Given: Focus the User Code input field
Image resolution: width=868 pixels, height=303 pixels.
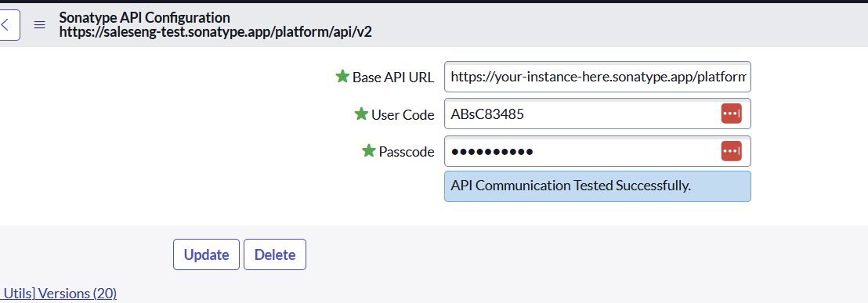Looking at the screenshot, I should [597, 114].
